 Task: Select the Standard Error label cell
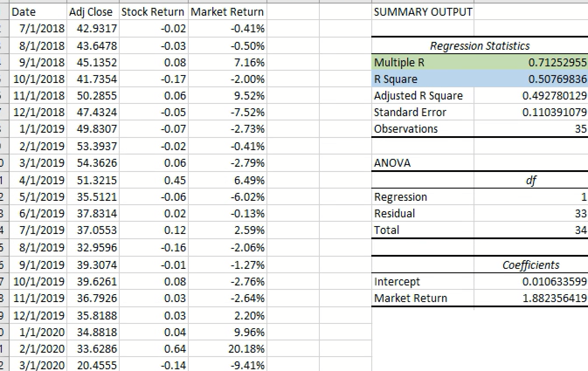pyautogui.click(x=423, y=112)
